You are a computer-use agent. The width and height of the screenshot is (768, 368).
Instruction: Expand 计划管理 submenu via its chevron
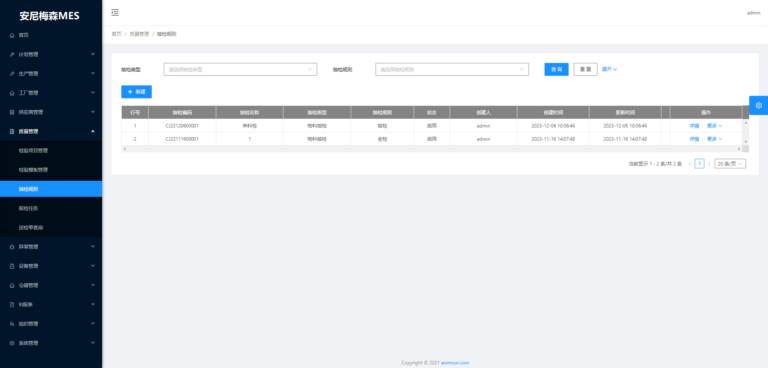93,54
